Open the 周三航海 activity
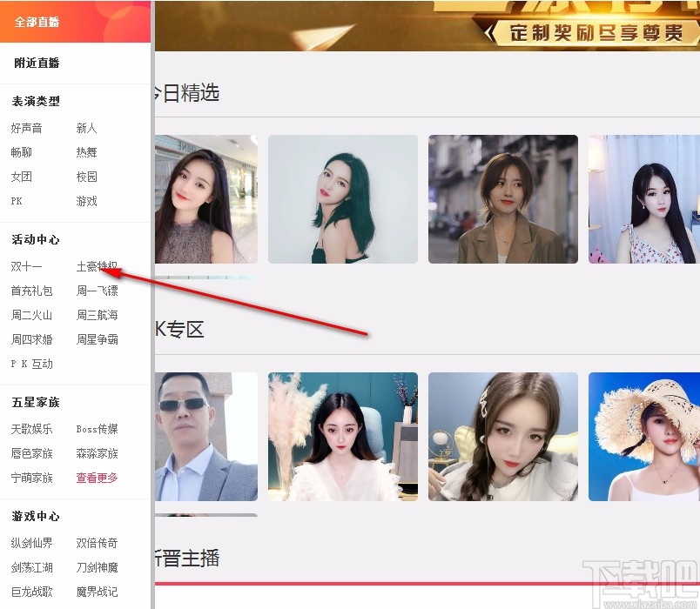Screen dimensions: 700x609 97,315
